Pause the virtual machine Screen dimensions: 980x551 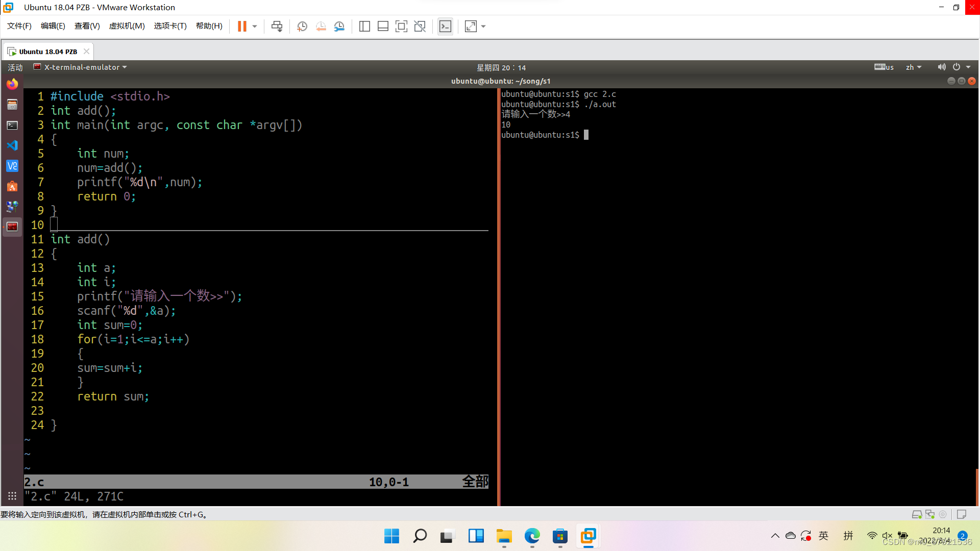pos(242,26)
